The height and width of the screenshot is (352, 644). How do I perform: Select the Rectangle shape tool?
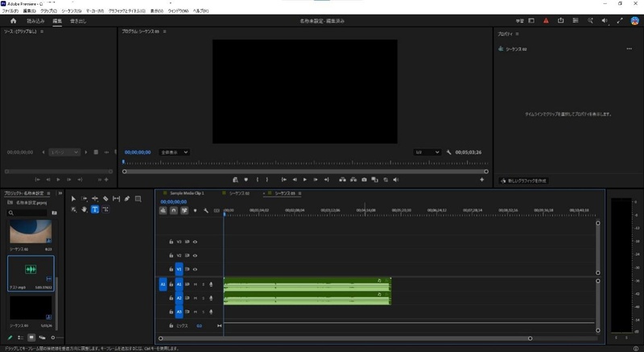(x=138, y=199)
